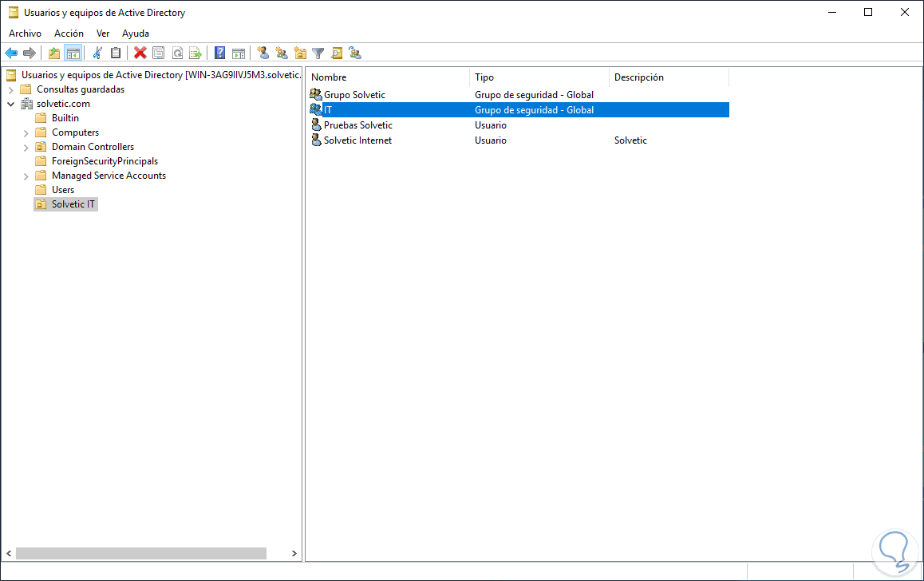Click the Pruebas Solvetic user icon

tap(316, 125)
